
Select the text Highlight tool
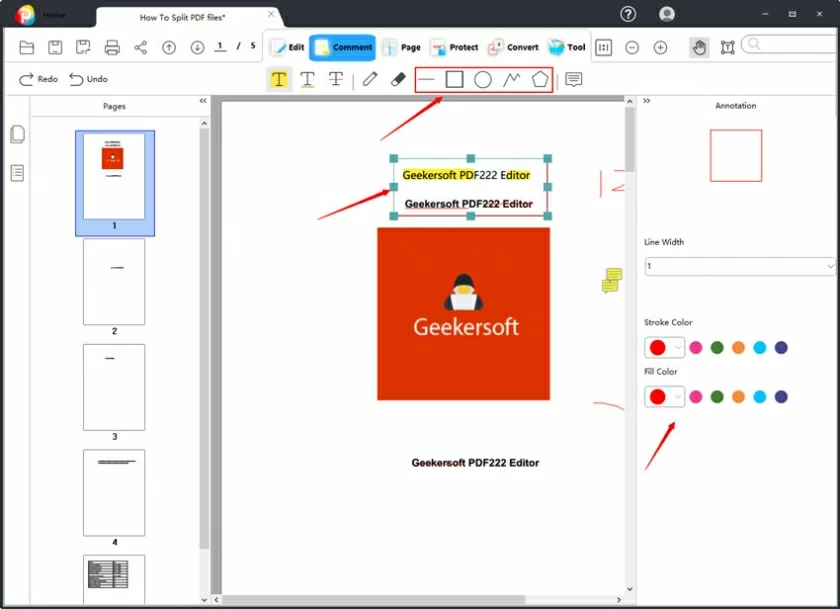278,79
